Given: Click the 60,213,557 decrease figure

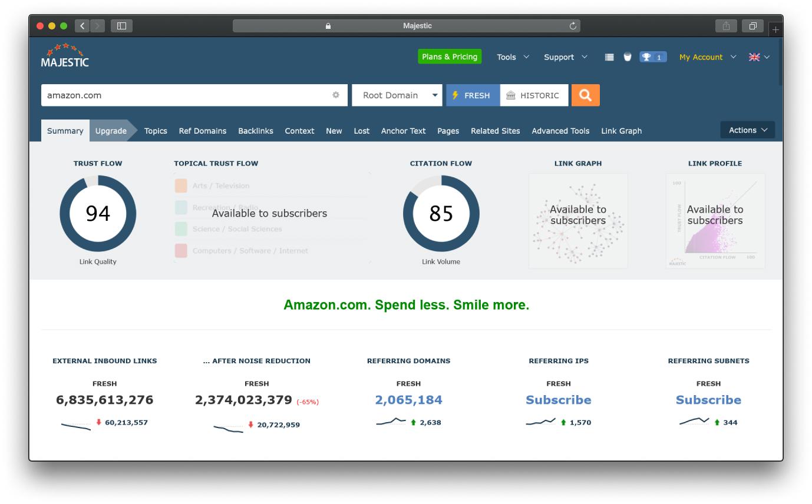Looking at the screenshot, I should point(126,422).
